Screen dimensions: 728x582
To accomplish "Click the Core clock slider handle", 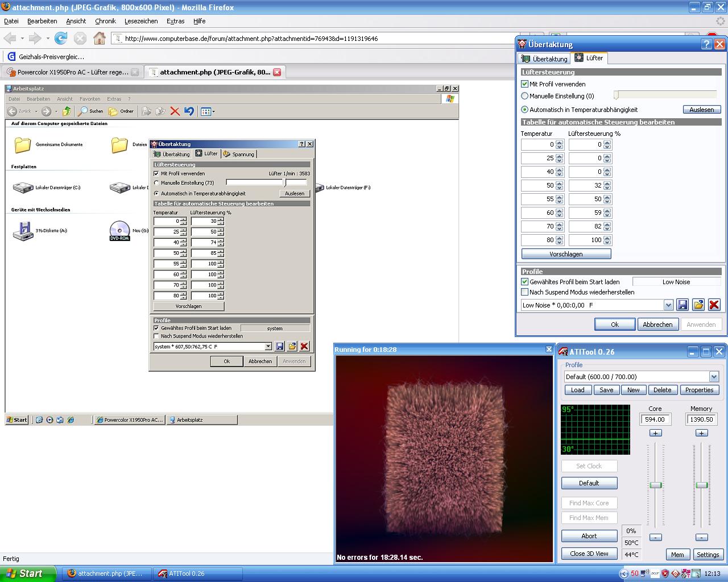I will pos(656,485).
